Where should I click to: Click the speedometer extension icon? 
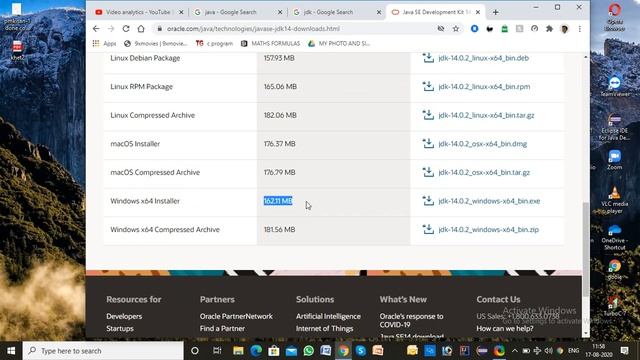click(x=534, y=29)
